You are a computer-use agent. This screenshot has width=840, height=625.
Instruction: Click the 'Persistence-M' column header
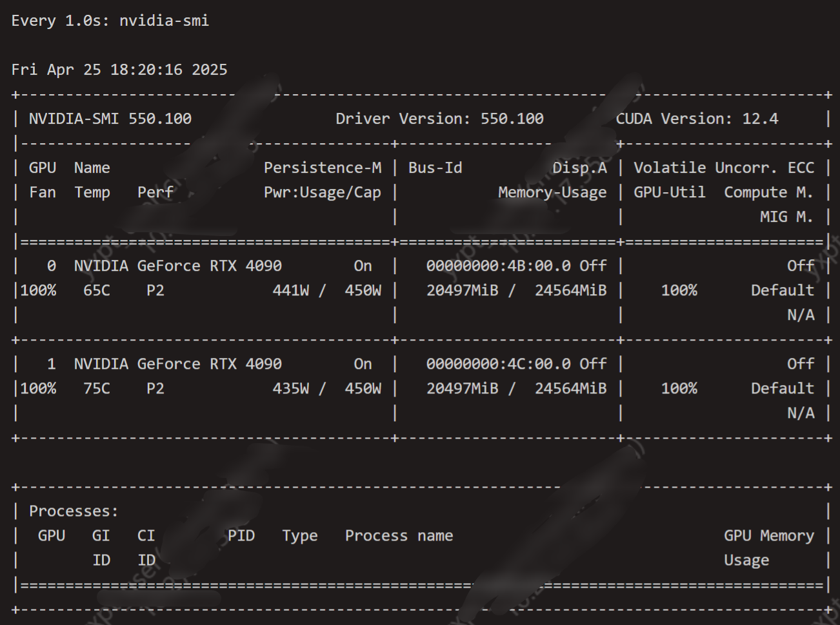click(323, 168)
